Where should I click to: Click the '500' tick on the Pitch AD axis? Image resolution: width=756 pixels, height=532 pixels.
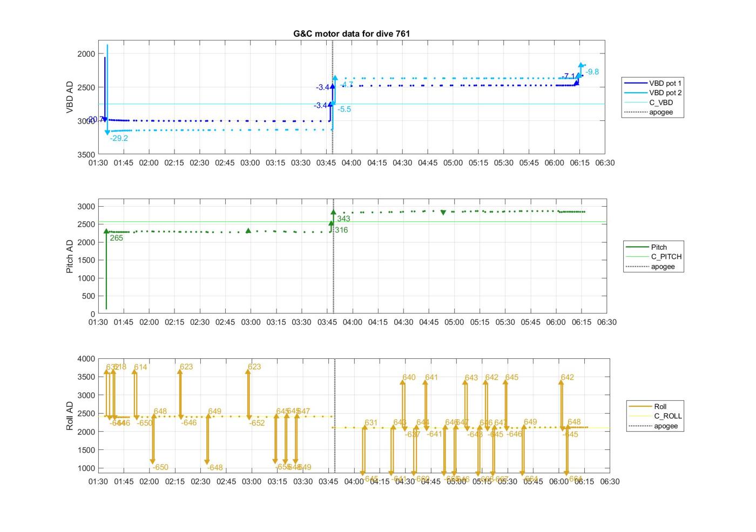point(89,296)
